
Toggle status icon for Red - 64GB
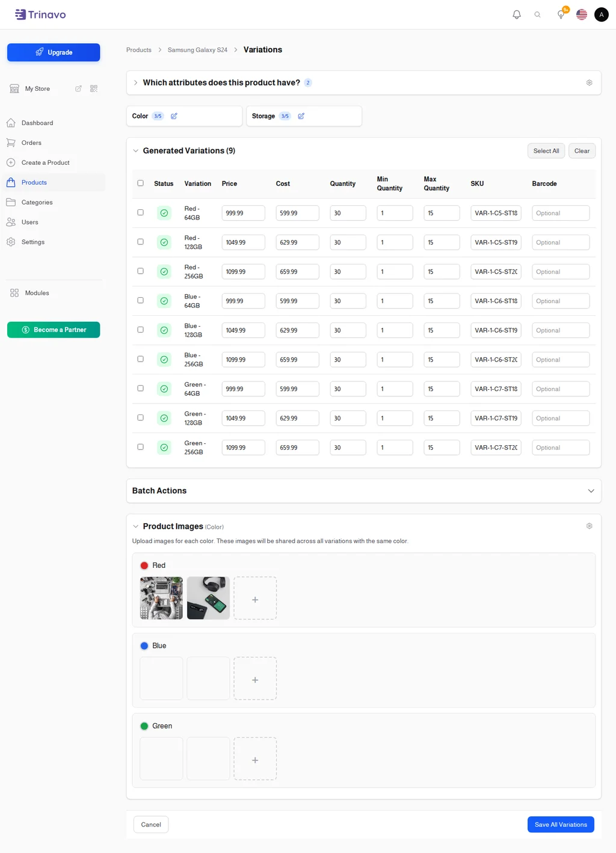164,213
